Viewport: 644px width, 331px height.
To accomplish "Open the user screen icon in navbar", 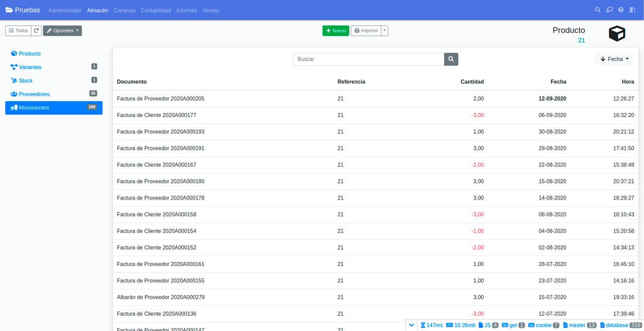I will point(609,10).
